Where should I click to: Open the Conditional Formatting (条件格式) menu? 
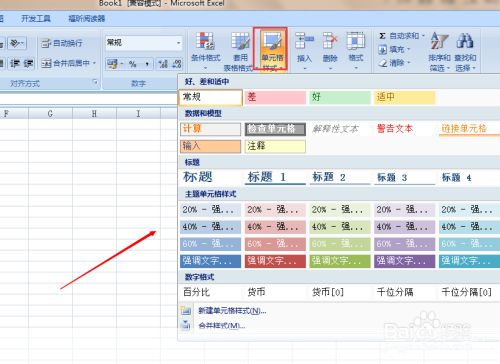[x=205, y=51]
